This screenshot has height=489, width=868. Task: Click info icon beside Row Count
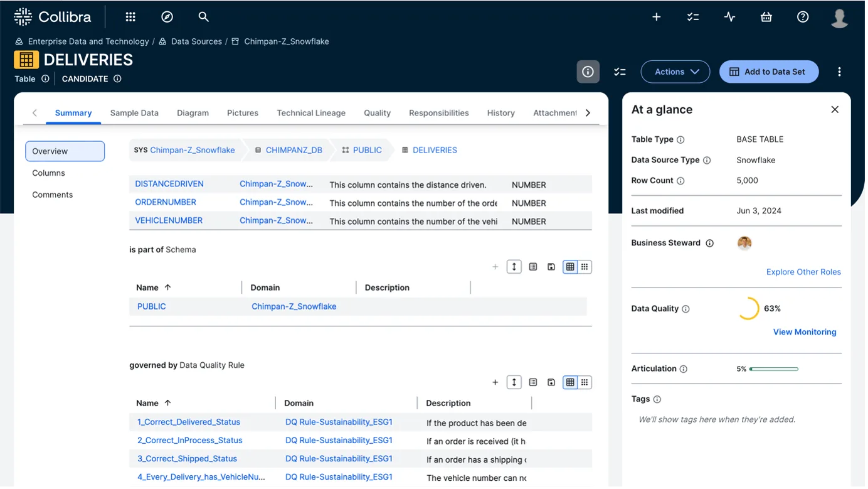pyautogui.click(x=680, y=181)
